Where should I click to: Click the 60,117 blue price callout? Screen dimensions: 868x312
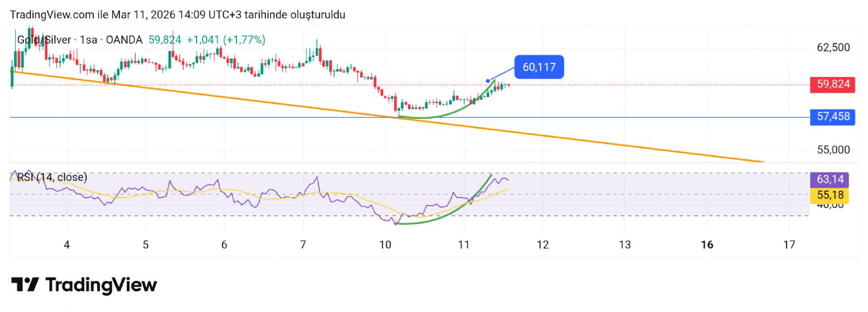tap(539, 67)
